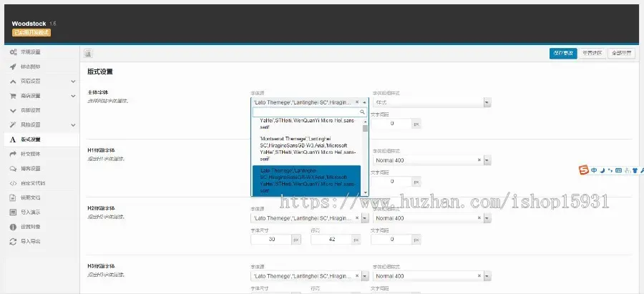Clear the H3 font family selection
644x294 pixels.
356,276
